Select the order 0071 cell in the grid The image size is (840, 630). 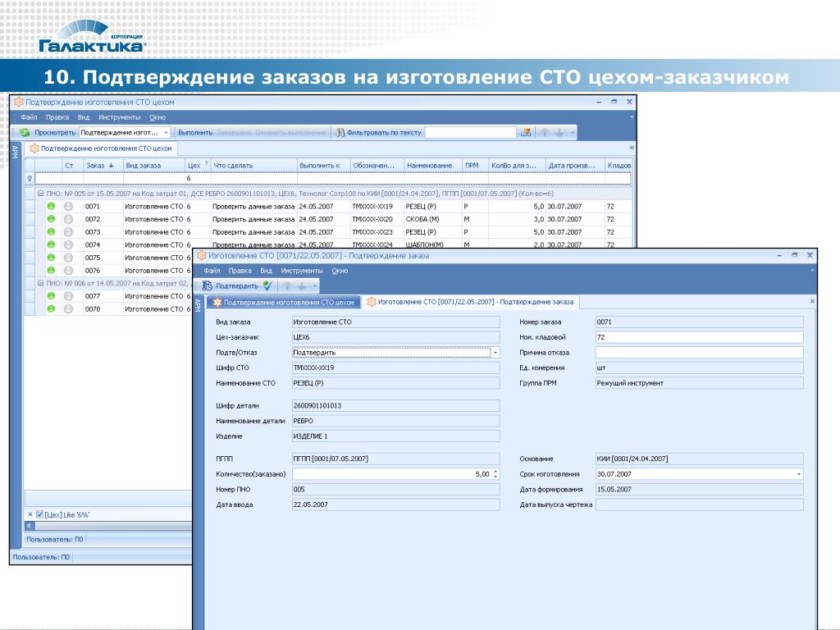tap(103, 206)
